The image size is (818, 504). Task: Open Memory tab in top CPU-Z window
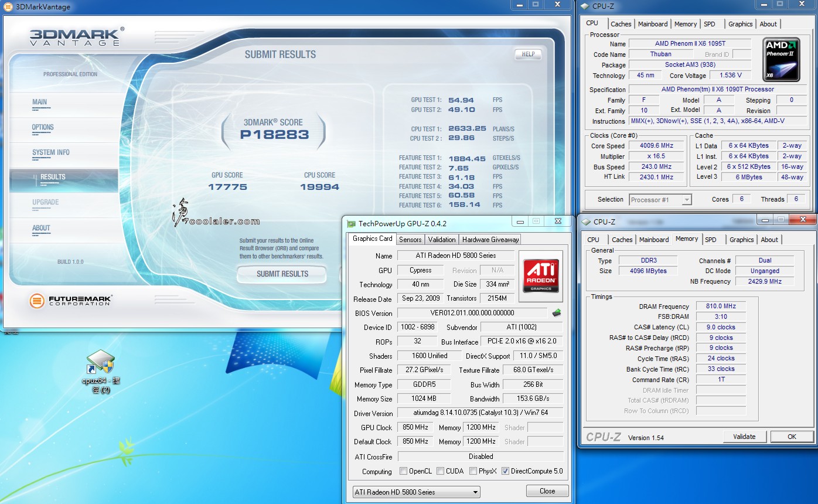(686, 24)
